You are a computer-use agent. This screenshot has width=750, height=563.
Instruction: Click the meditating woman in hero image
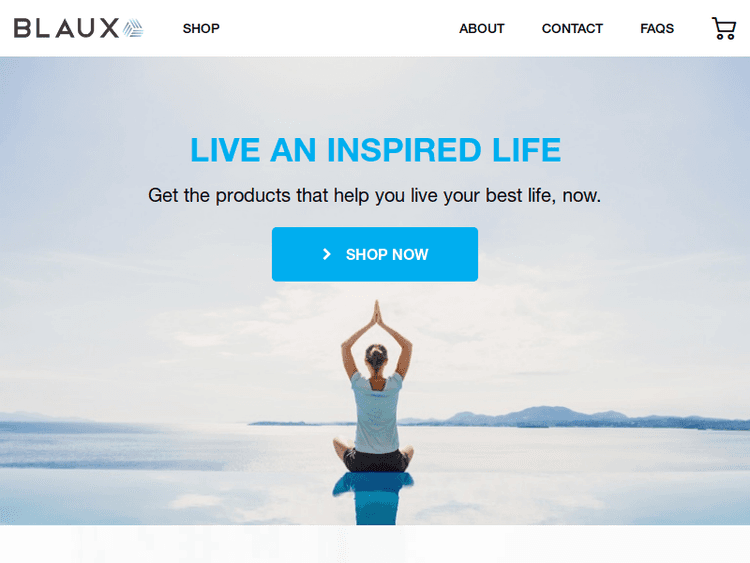375,386
